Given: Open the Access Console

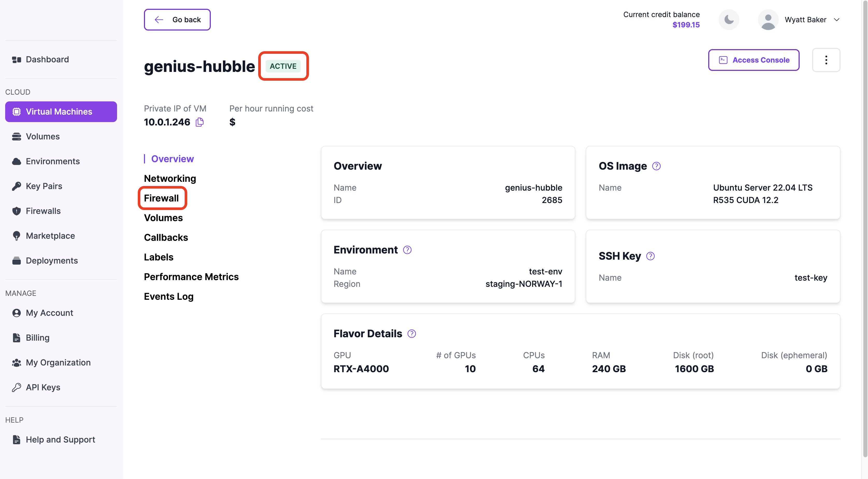Looking at the screenshot, I should click(x=754, y=60).
